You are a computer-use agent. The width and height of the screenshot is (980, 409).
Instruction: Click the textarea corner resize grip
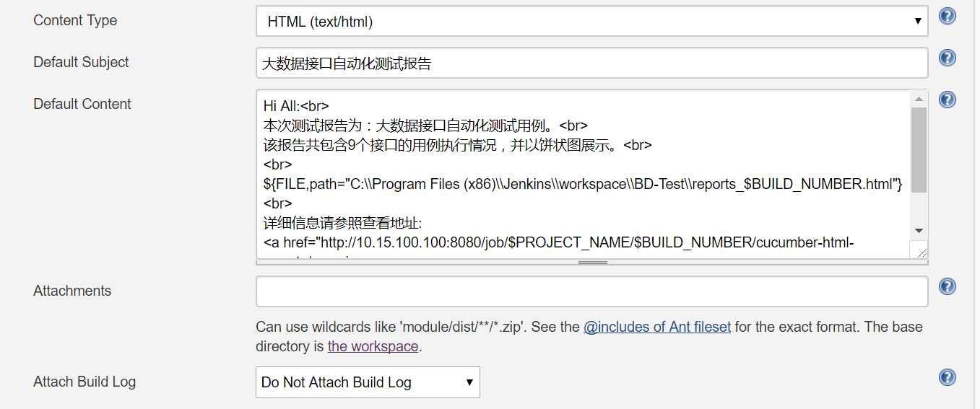click(922, 252)
